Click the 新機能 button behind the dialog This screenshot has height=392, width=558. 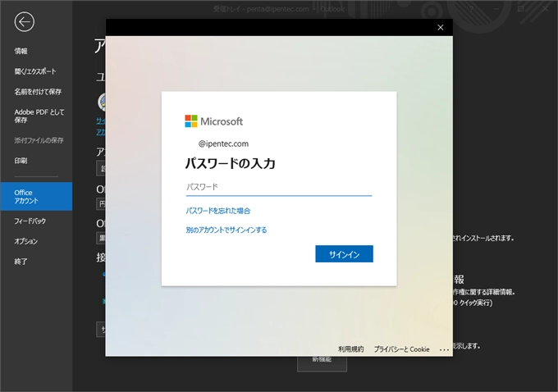pyautogui.click(x=322, y=363)
